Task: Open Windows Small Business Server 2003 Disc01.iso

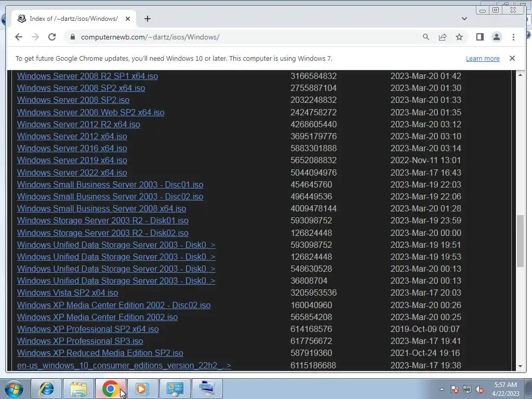Action: coord(110,184)
